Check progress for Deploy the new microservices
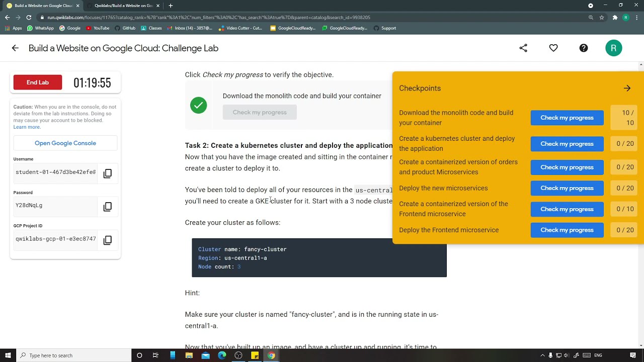Viewport: 644px width, 362px height. pos(567,188)
